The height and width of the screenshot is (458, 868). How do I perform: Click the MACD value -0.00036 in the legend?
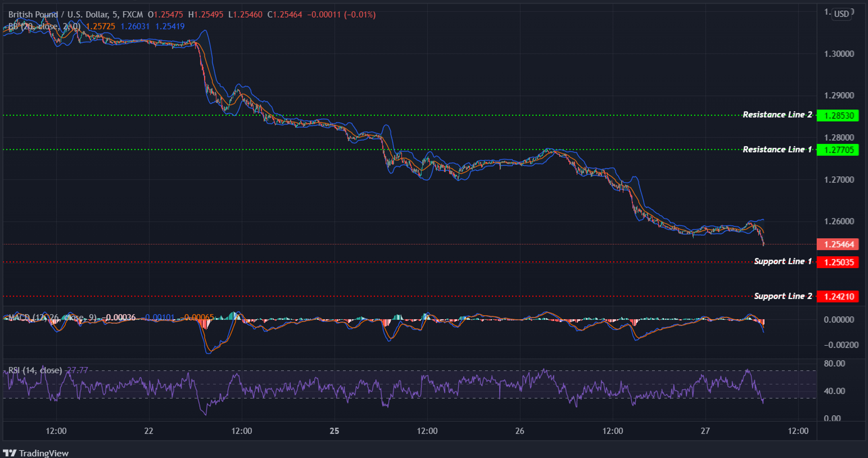tap(118, 318)
